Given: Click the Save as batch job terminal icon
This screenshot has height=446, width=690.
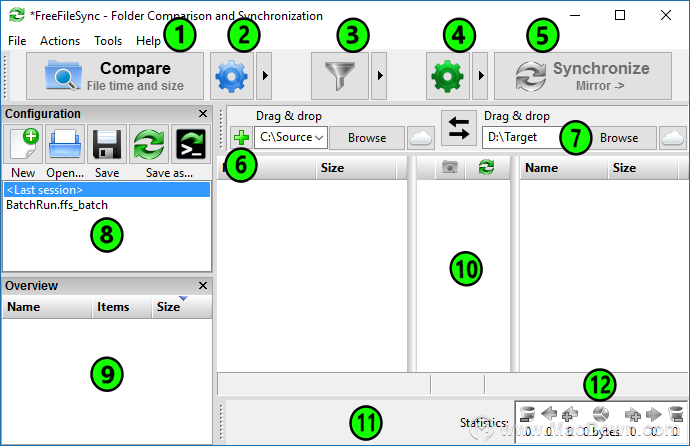Looking at the screenshot, I should pos(191,144).
